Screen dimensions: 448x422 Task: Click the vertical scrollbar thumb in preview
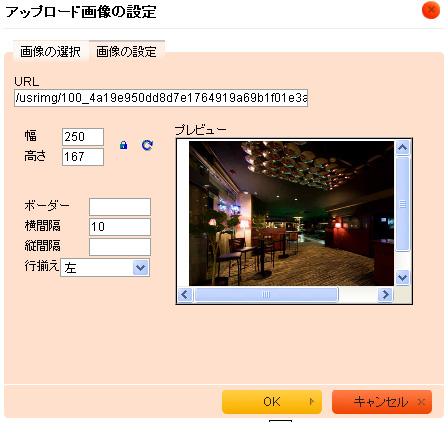click(x=402, y=203)
